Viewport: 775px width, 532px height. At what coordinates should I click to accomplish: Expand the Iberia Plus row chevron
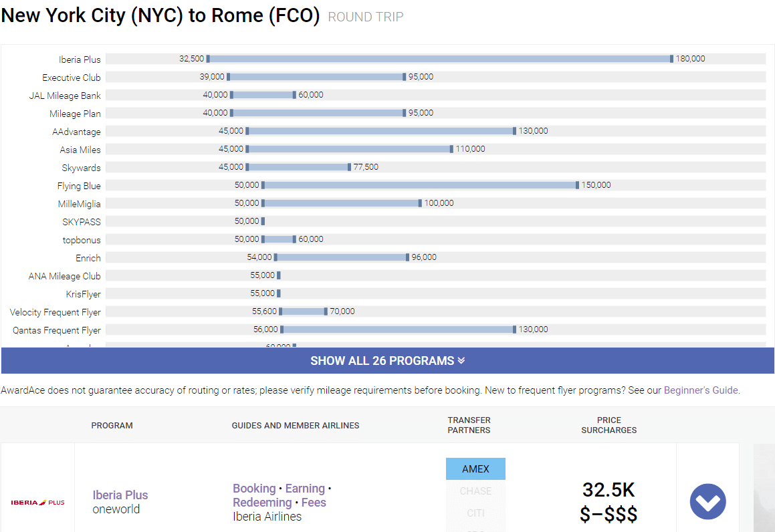(707, 501)
